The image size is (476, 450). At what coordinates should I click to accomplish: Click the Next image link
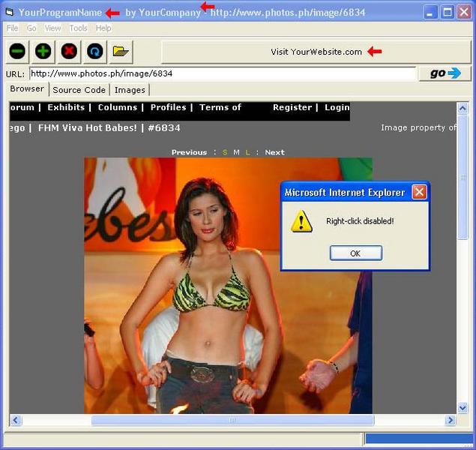click(x=274, y=152)
